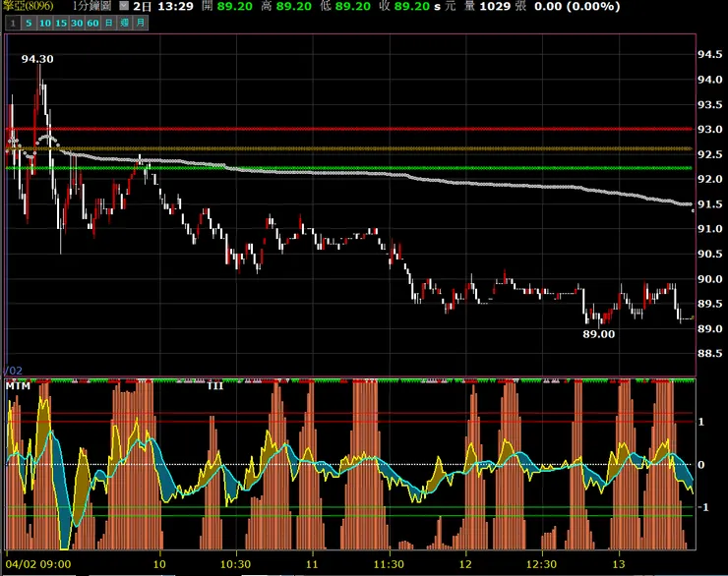Click the green horizontal line near 92.2

coord(349,168)
